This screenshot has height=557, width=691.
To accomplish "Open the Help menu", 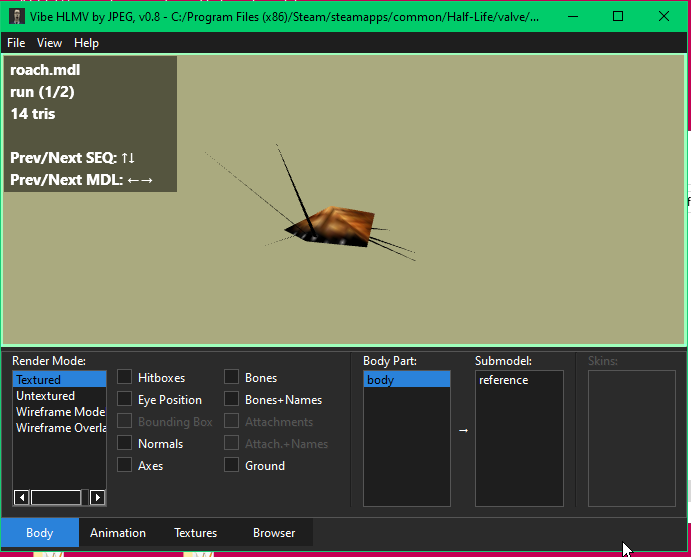I will [x=86, y=43].
